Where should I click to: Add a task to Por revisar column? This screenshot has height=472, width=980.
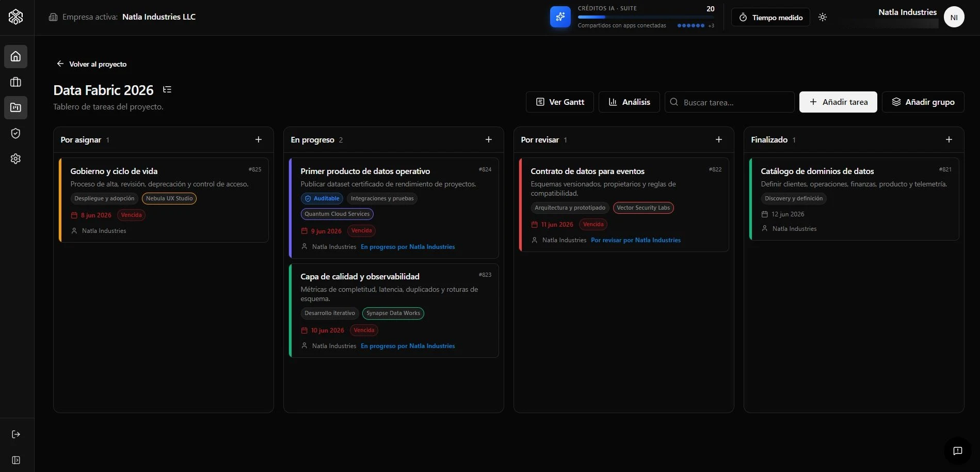(x=719, y=139)
